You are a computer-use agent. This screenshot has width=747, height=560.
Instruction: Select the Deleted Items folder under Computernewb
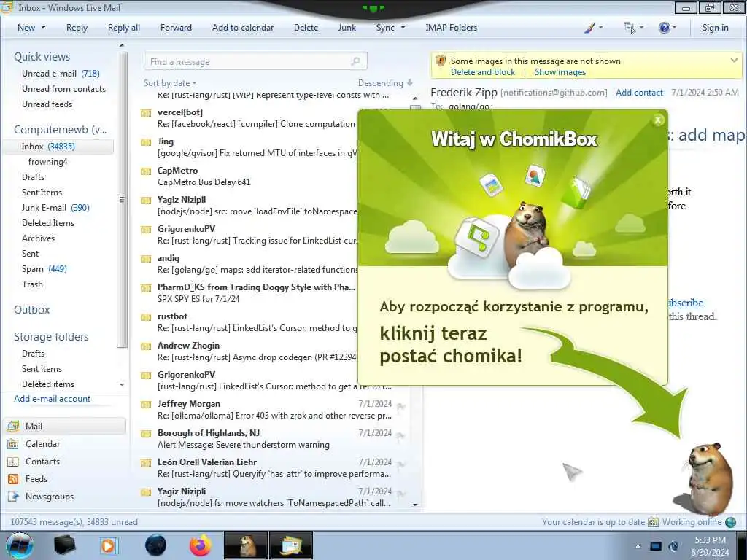tap(48, 223)
